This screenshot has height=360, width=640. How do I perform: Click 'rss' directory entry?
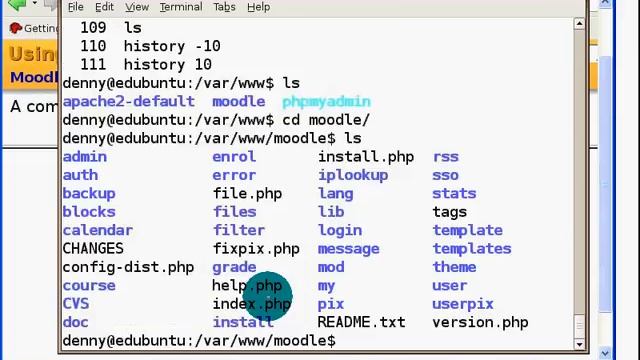click(x=446, y=157)
